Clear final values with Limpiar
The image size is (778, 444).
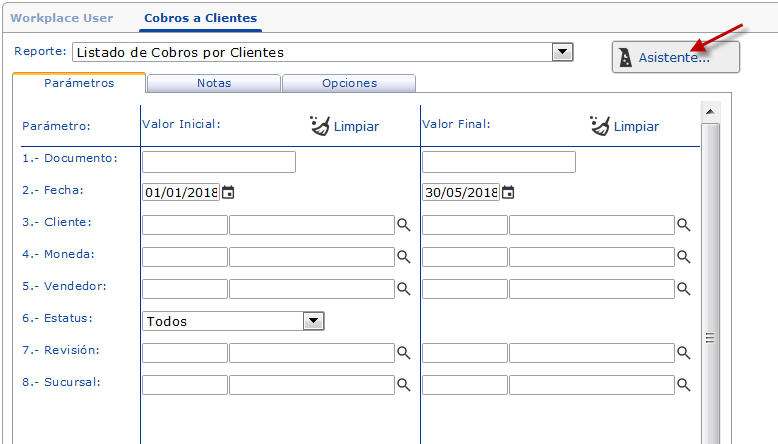coord(624,127)
